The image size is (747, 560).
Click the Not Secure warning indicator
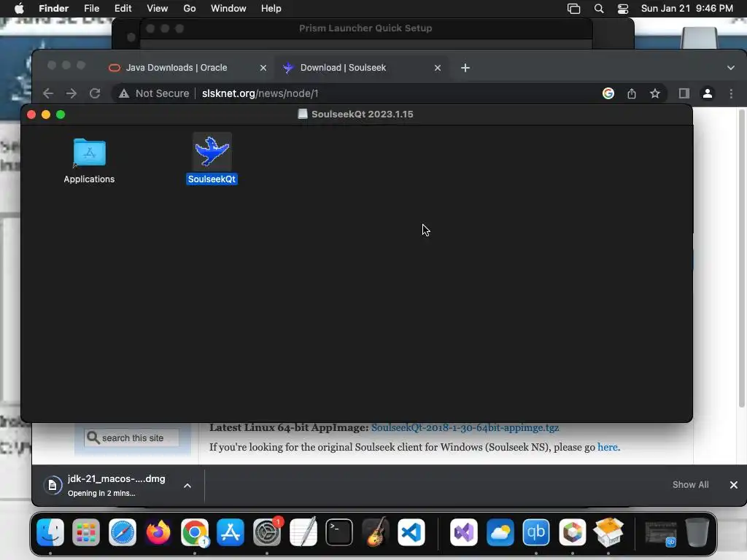[x=154, y=93]
